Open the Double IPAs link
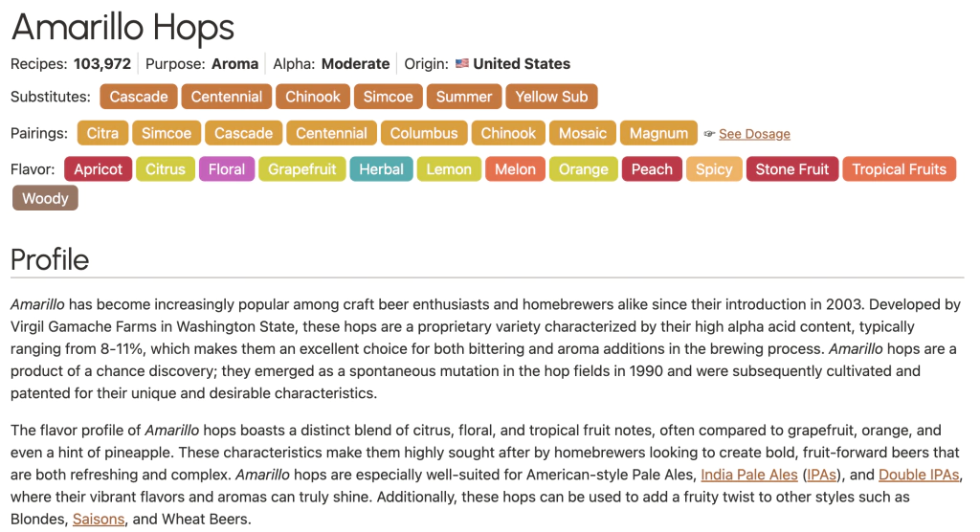Screen dimensions: 980x532 pyautogui.click(x=919, y=475)
